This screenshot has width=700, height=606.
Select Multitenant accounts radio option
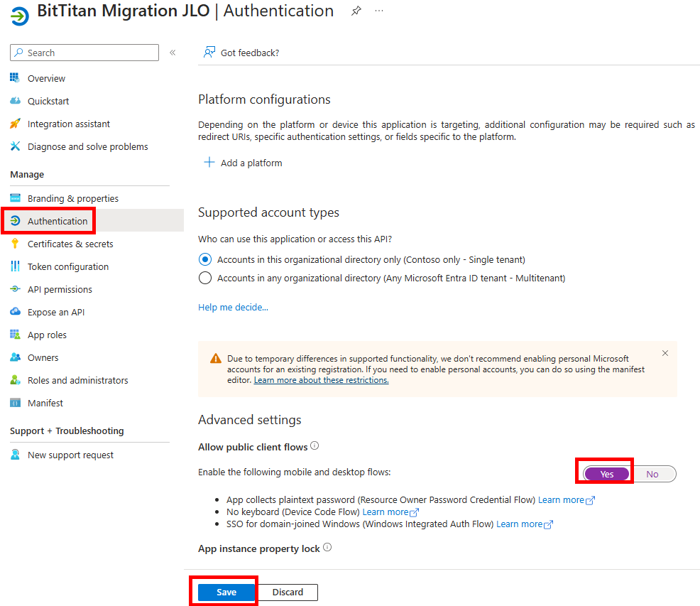tap(205, 278)
